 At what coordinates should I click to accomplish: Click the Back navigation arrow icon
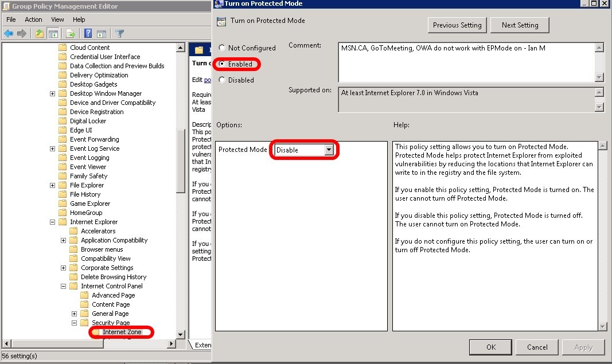8,33
